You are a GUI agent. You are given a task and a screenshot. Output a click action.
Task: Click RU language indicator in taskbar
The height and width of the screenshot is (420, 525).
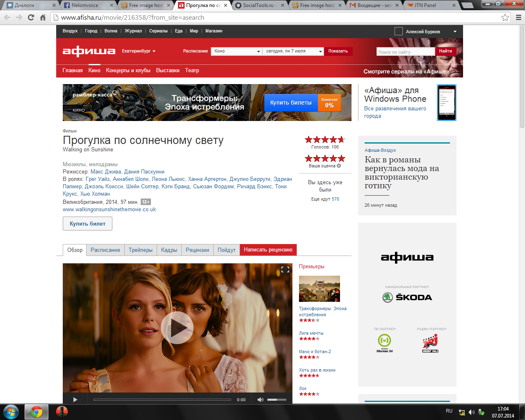point(449,411)
